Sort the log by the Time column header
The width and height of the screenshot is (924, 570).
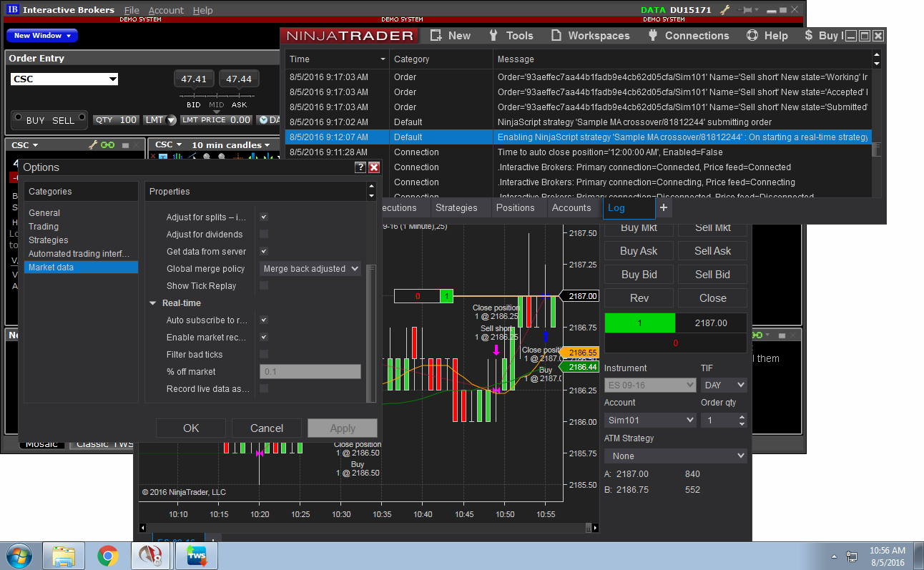[338, 59]
